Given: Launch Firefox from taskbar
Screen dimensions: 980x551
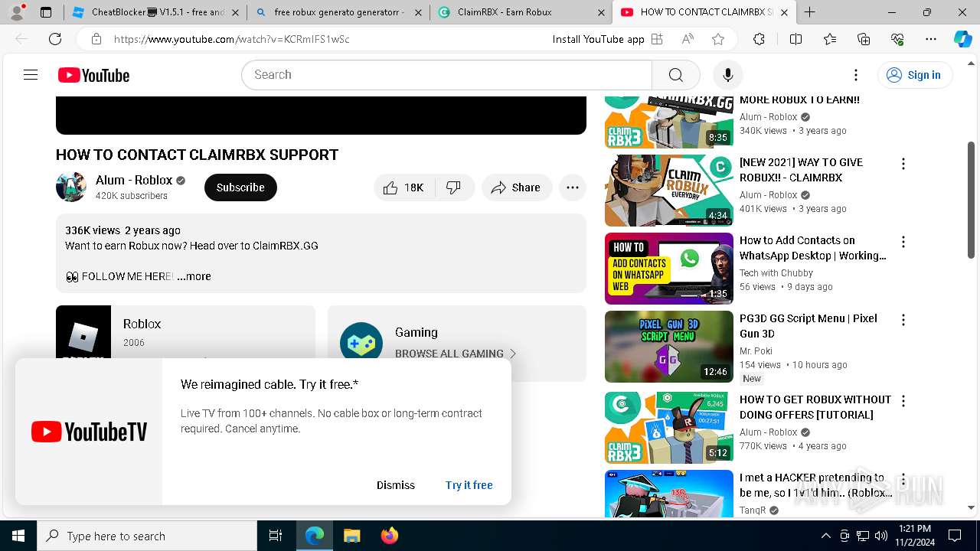Looking at the screenshot, I should [x=389, y=536].
